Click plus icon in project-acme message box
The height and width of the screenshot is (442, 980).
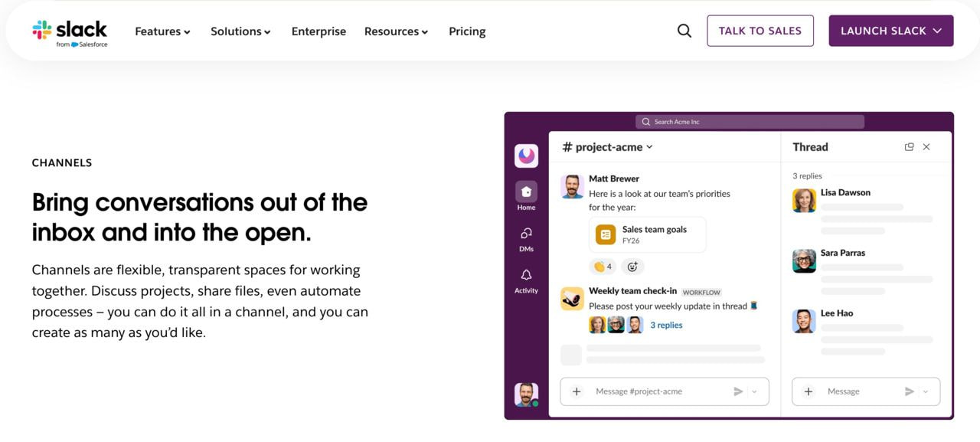(x=577, y=391)
